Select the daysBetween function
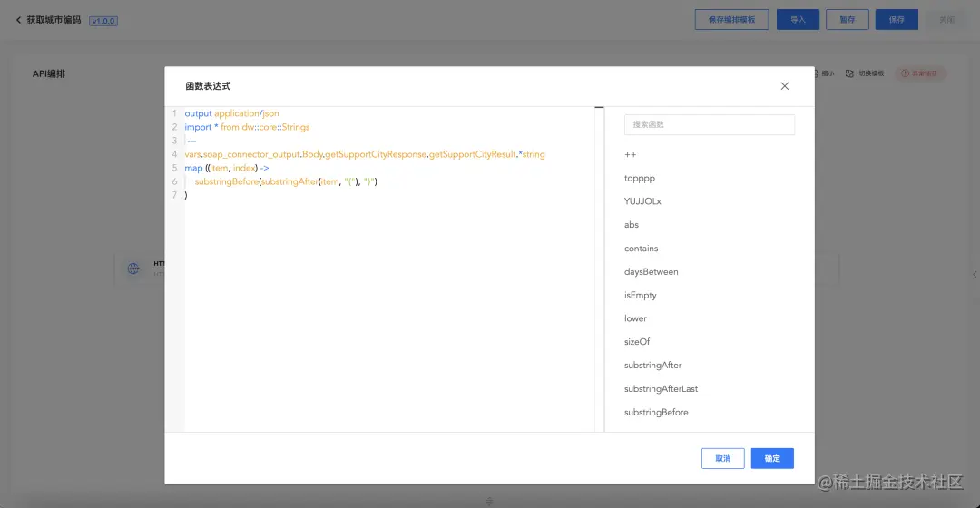The image size is (980, 508). pos(651,272)
